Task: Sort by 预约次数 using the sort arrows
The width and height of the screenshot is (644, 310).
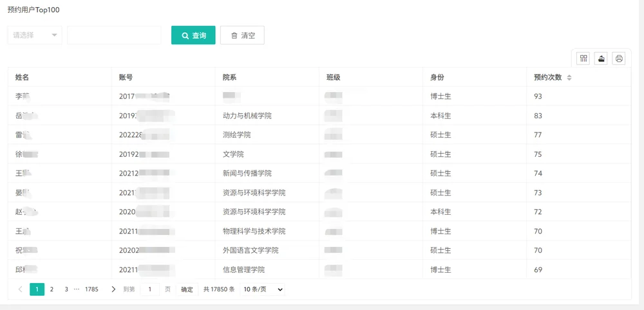Action: click(569, 77)
